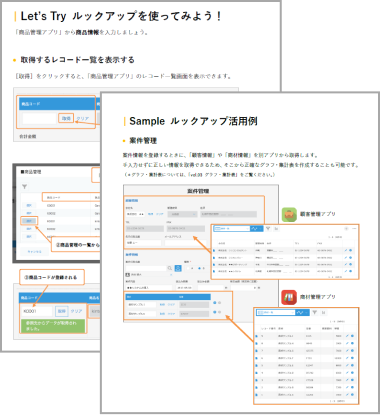Open the first customer row's record detail icon
Image resolution: width=381 pixels, height=415 pixels.
(x=214, y=250)
